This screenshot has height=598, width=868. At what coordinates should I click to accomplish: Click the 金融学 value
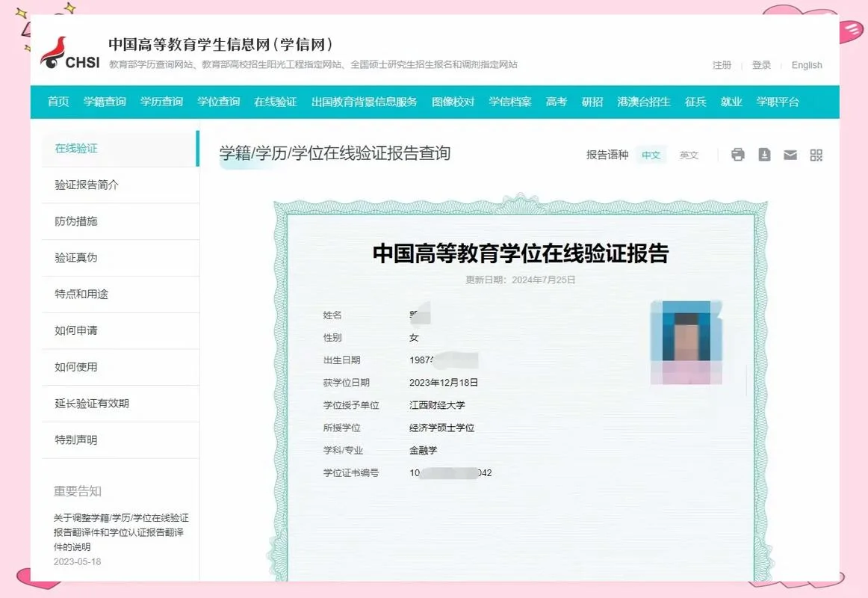click(424, 451)
